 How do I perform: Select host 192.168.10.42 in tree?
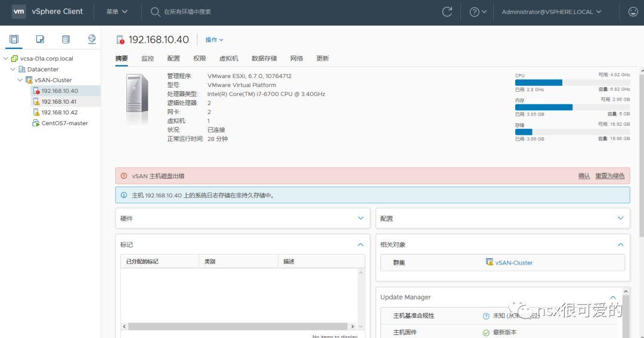[60, 112]
